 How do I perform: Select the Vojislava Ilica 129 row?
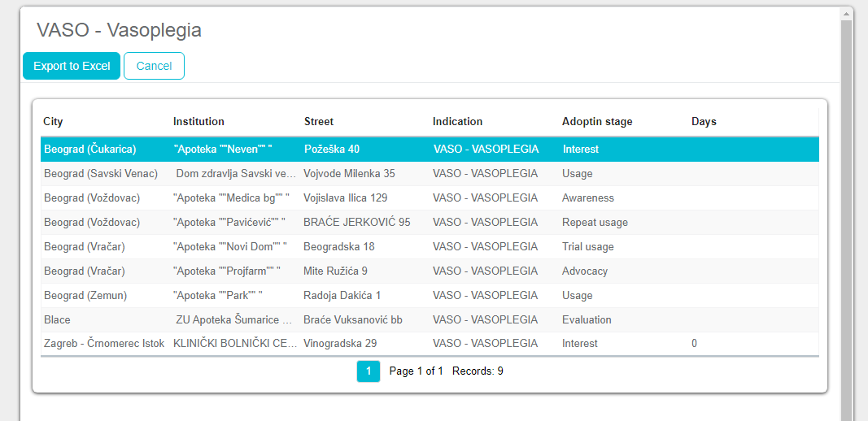[x=345, y=198]
